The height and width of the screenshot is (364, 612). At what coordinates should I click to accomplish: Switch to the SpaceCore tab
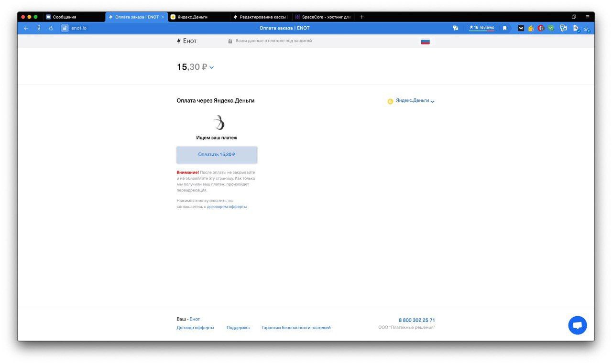pyautogui.click(x=323, y=17)
